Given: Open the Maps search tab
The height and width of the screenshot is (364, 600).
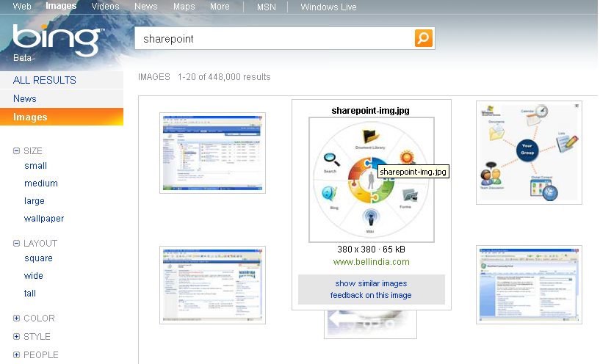Looking at the screenshot, I should click(184, 7).
